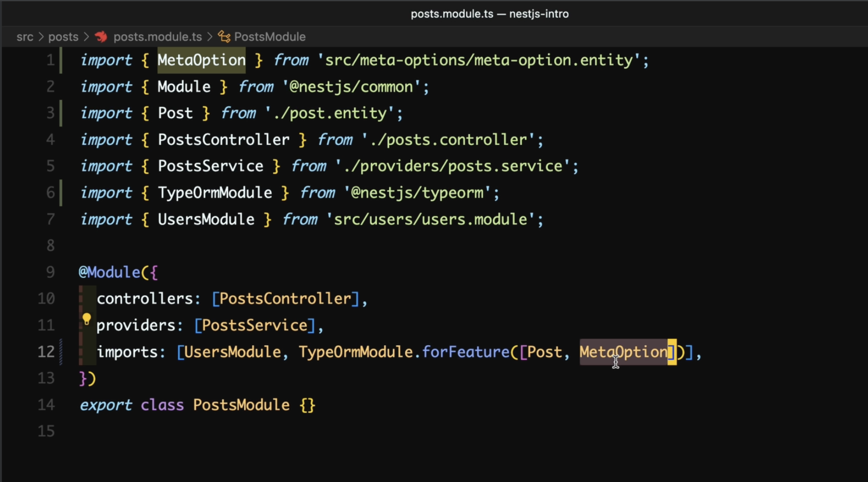Viewport: 868px width, 482px height.
Task: Click the highlighted MetaOption on line 12
Action: point(623,352)
